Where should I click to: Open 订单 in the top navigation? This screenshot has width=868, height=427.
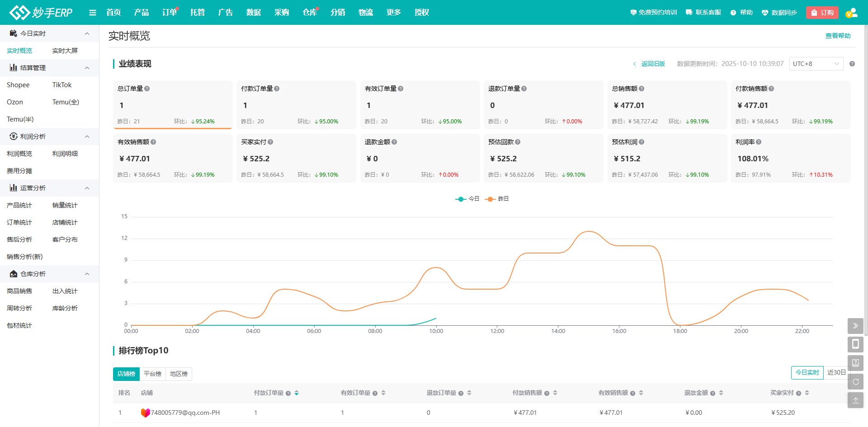(170, 13)
